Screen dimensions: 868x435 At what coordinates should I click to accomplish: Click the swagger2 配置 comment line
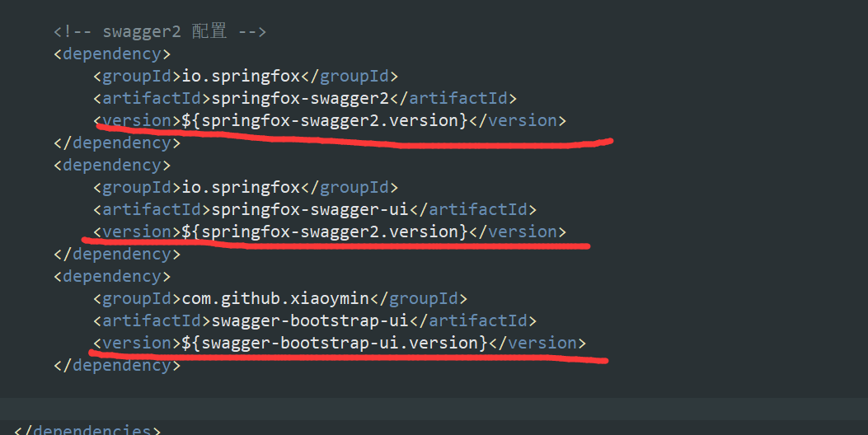click(x=160, y=31)
